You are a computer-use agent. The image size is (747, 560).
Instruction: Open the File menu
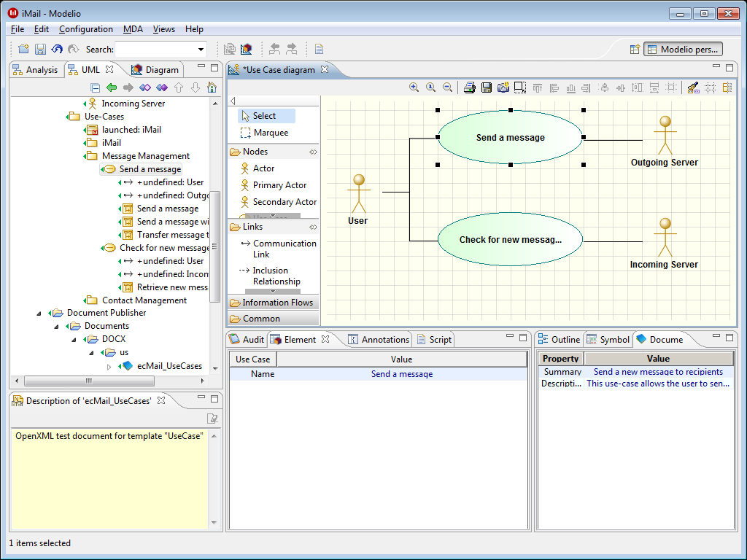18,29
